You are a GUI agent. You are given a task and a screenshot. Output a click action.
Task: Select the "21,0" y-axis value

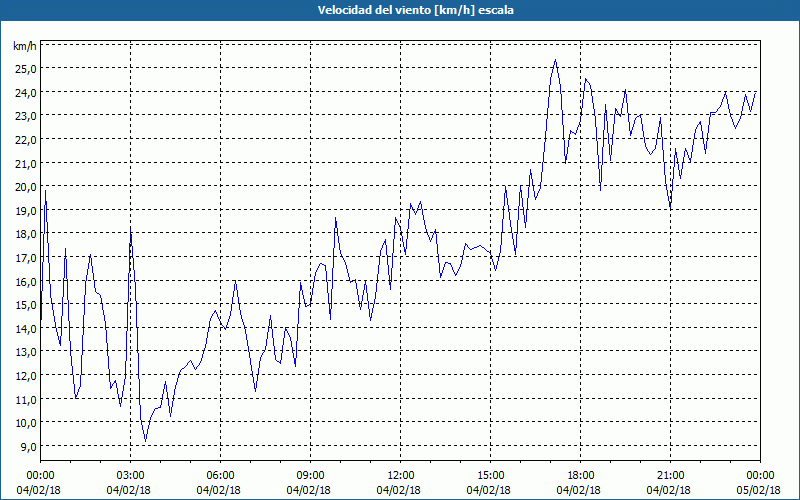(x=26, y=163)
